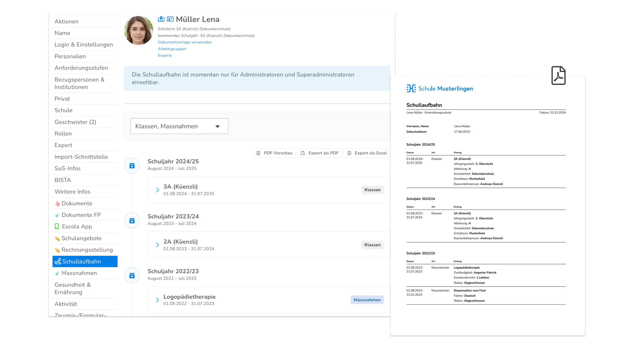Image resolution: width=644 pixels, height=352 pixels.
Task: Open Geschwister (2) in the sidebar
Action: (85, 122)
